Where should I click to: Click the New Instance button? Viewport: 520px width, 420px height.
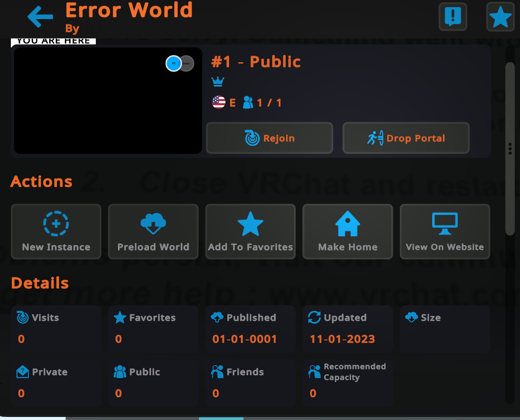56,232
